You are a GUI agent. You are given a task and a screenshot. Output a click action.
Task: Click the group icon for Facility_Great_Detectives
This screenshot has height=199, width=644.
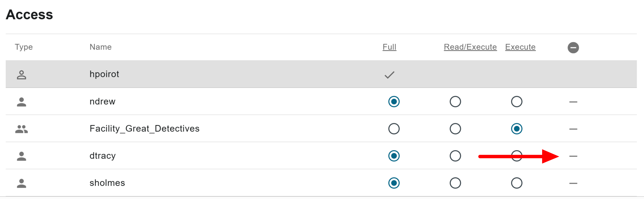click(x=21, y=129)
